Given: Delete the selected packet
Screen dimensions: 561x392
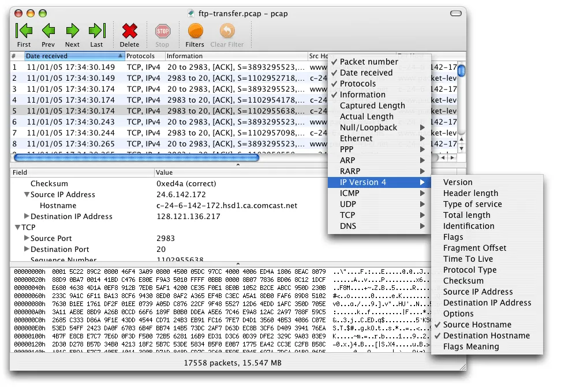Looking at the screenshot, I should (129, 30).
